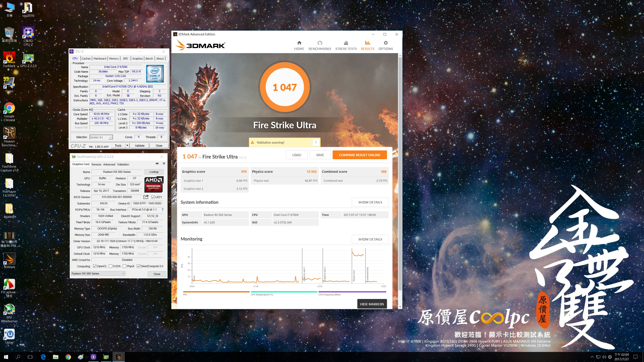Viewport: 644px width, 362px height.
Task: Open MSI Afterburner desktop icon
Action: click(9, 313)
